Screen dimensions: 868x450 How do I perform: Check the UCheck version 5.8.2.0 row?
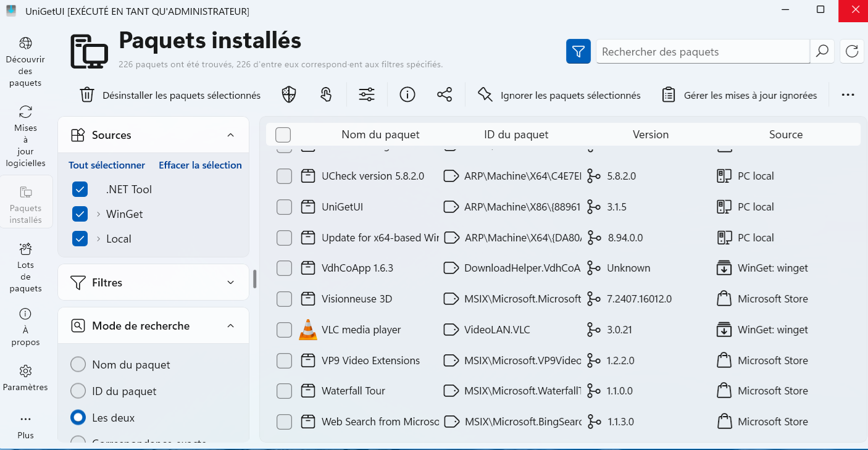click(284, 176)
